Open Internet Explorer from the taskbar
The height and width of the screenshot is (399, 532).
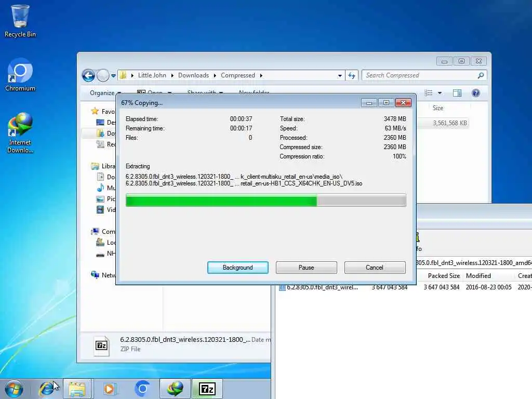pyautogui.click(x=46, y=389)
